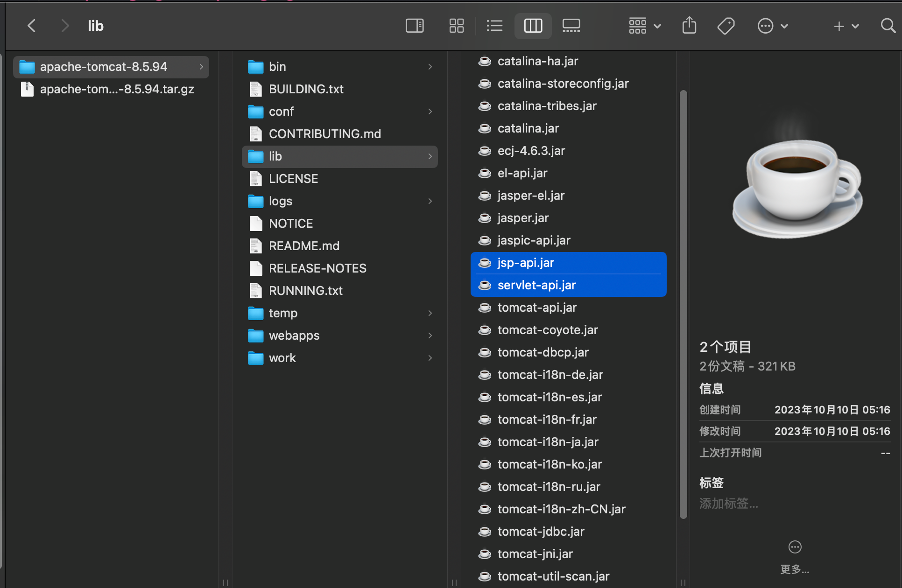Select the LICENSE file
This screenshot has width=902, height=588.
click(x=340, y=179)
